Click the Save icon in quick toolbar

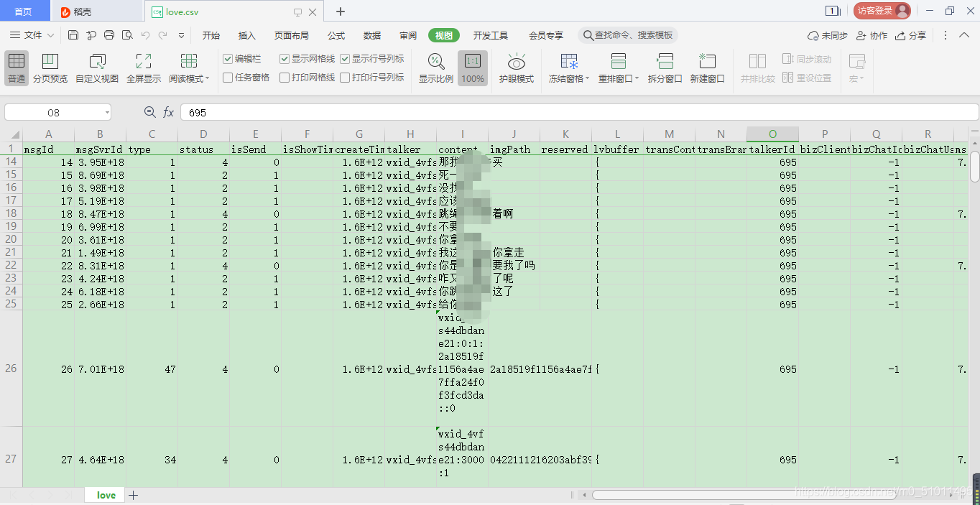73,35
